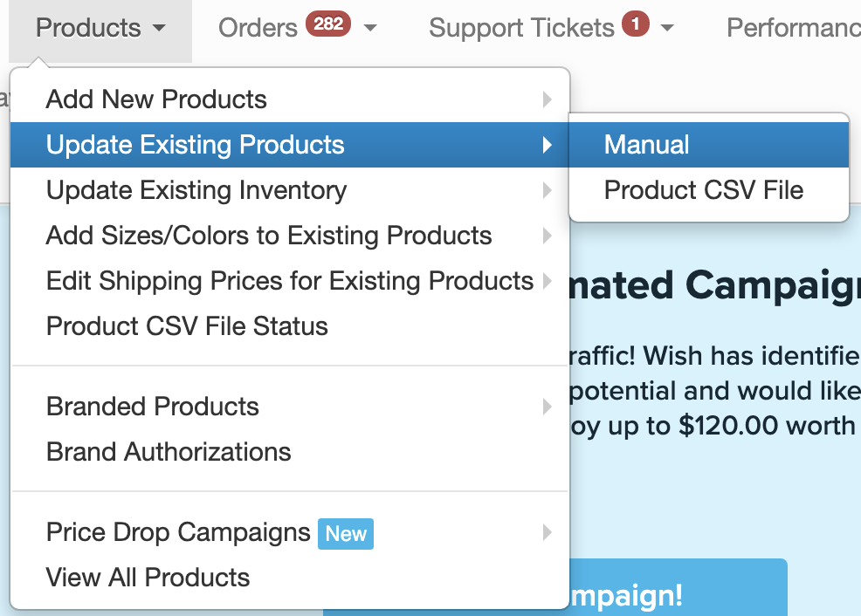Click the New badge beside Price Drop Campaigns
This screenshot has height=616, width=861.
tap(346, 534)
